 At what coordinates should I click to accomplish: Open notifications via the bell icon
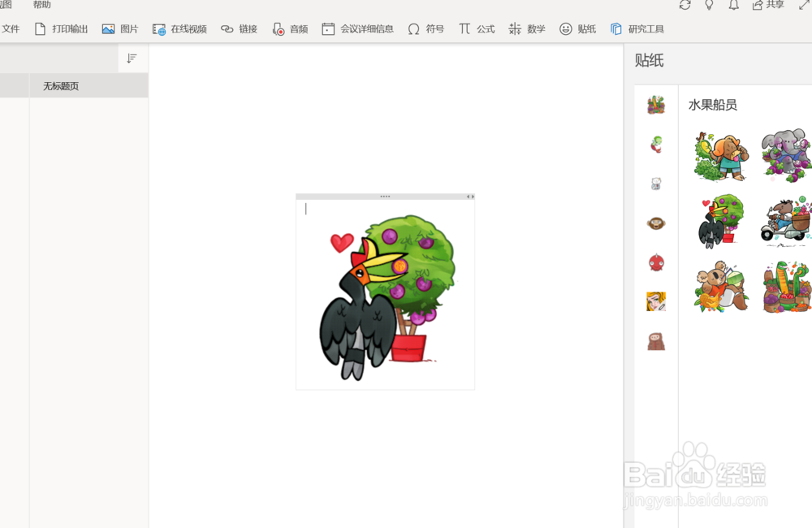tap(733, 5)
